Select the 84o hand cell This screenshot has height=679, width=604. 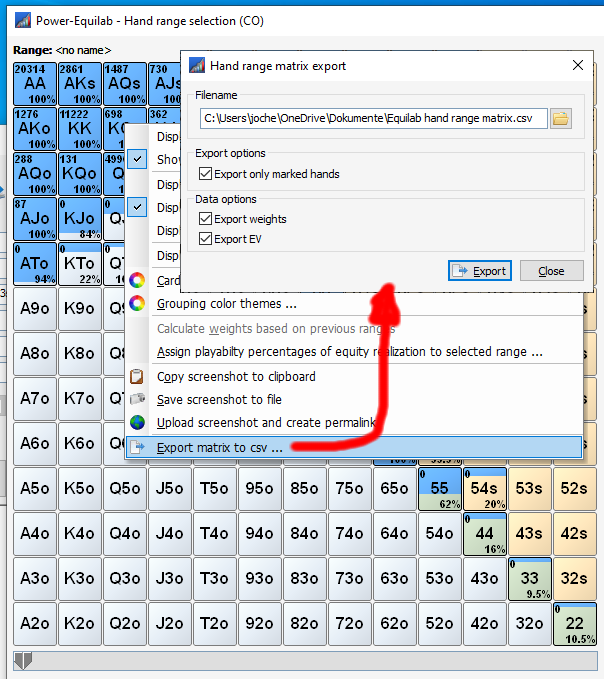(x=305, y=534)
